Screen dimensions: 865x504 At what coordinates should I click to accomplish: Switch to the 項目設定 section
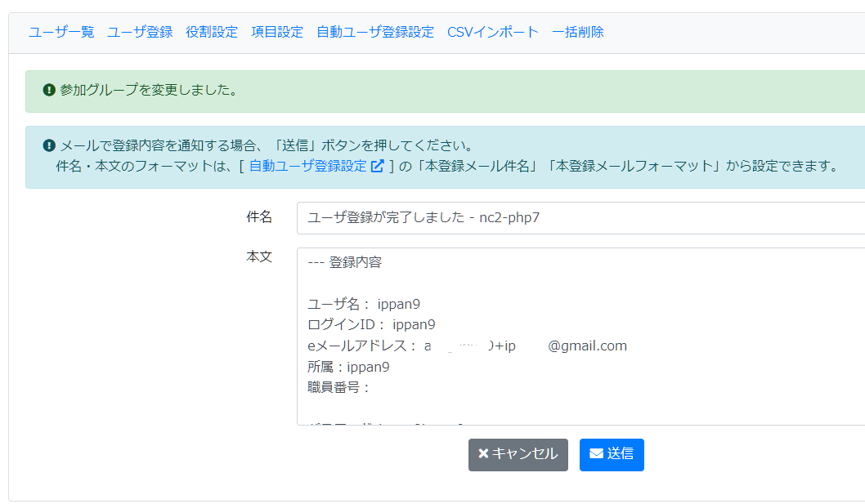[x=276, y=32]
